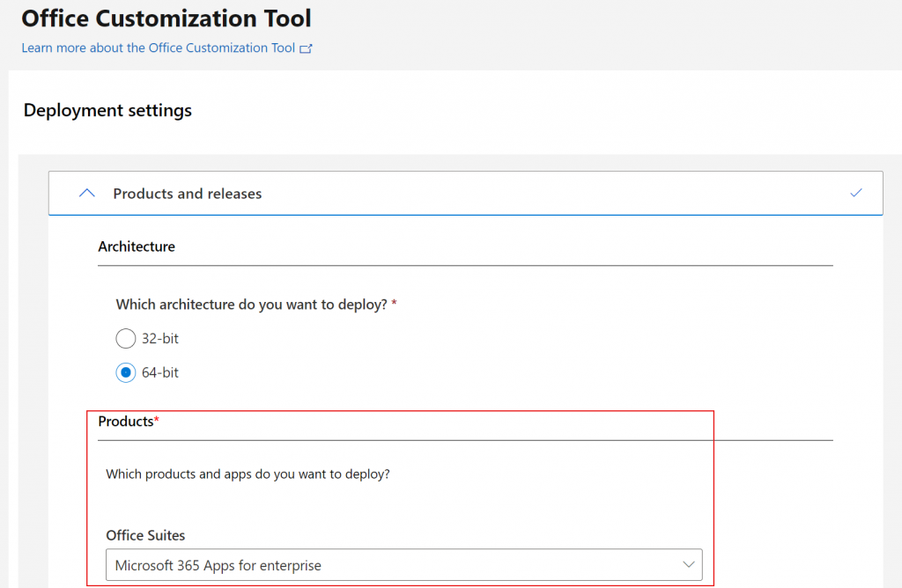Click the Office Suites label

(145, 535)
